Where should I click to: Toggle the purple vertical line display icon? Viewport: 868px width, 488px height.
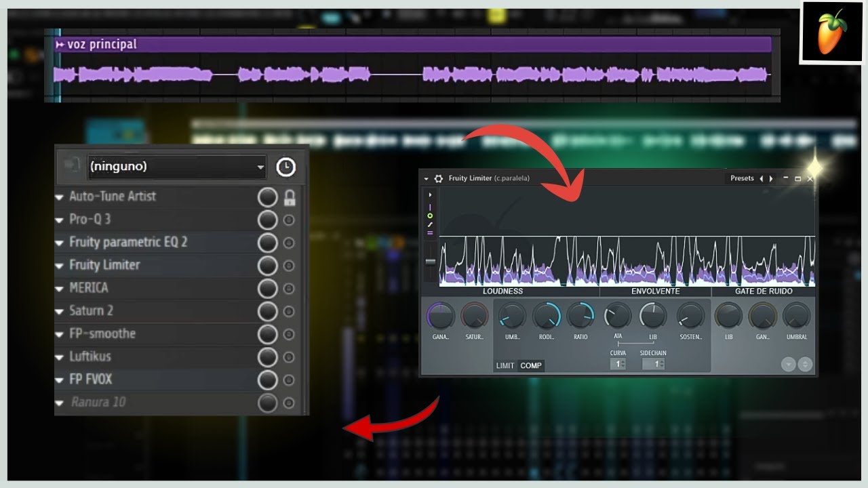(430, 206)
